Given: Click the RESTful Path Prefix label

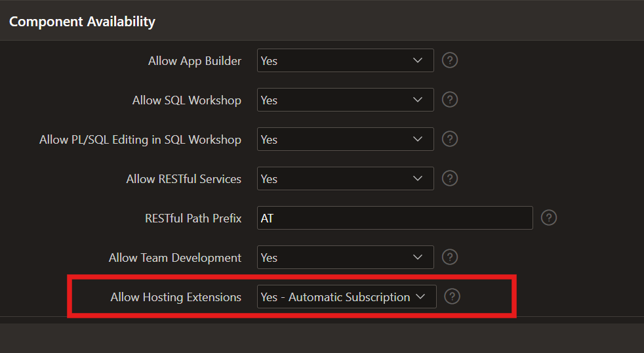Looking at the screenshot, I should (193, 218).
